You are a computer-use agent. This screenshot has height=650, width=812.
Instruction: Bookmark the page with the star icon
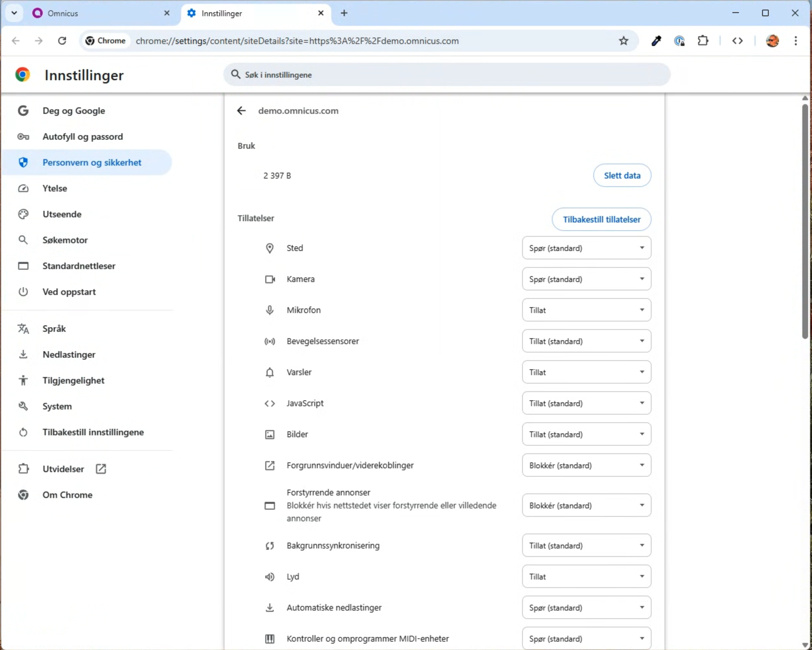(x=624, y=41)
